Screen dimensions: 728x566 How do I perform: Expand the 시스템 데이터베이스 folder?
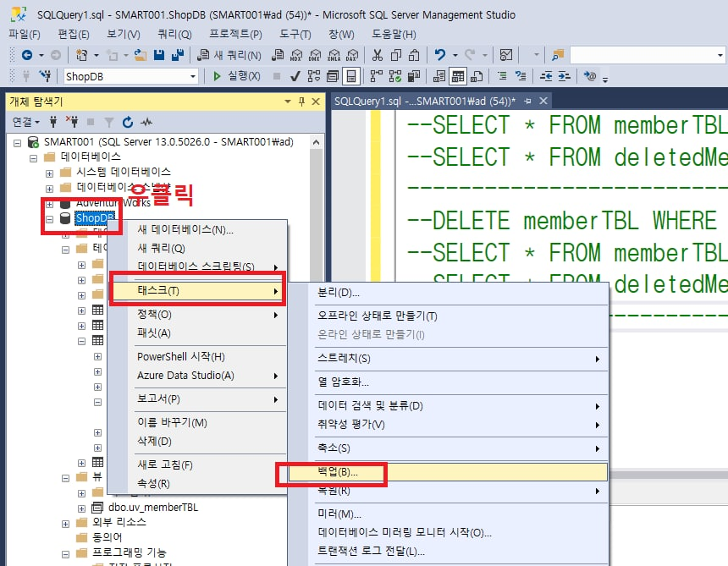[49, 173]
